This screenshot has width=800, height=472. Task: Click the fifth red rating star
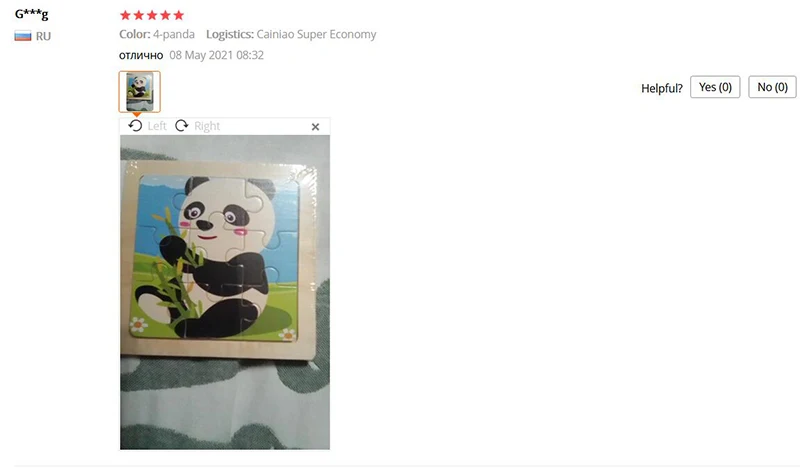(179, 15)
